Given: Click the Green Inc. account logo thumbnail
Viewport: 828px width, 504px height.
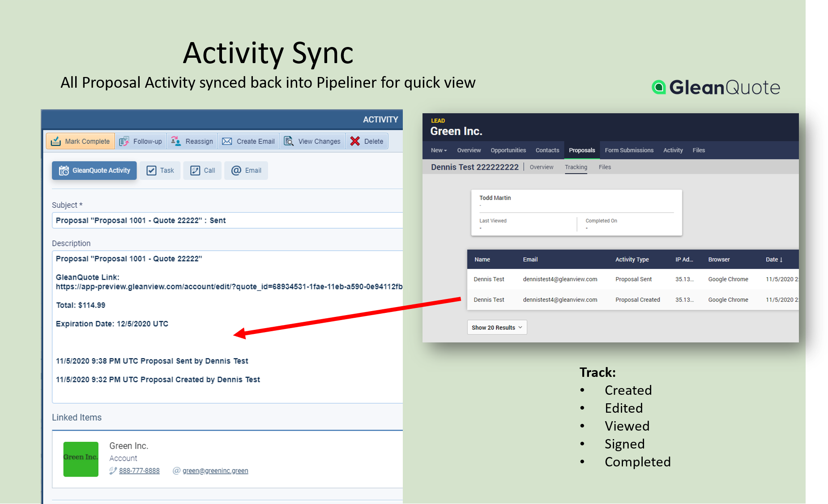Looking at the screenshot, I should tap(81, 459).
